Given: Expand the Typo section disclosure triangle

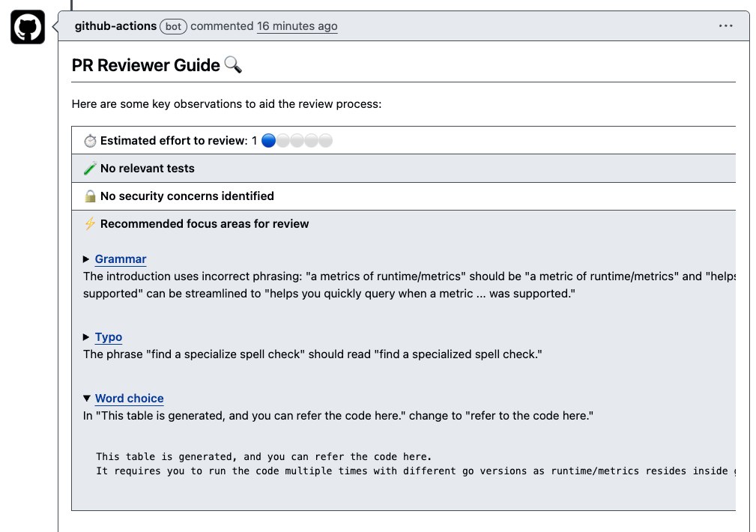Looking at the screenshot, I should pyautogui.click(x=86, y=337).
